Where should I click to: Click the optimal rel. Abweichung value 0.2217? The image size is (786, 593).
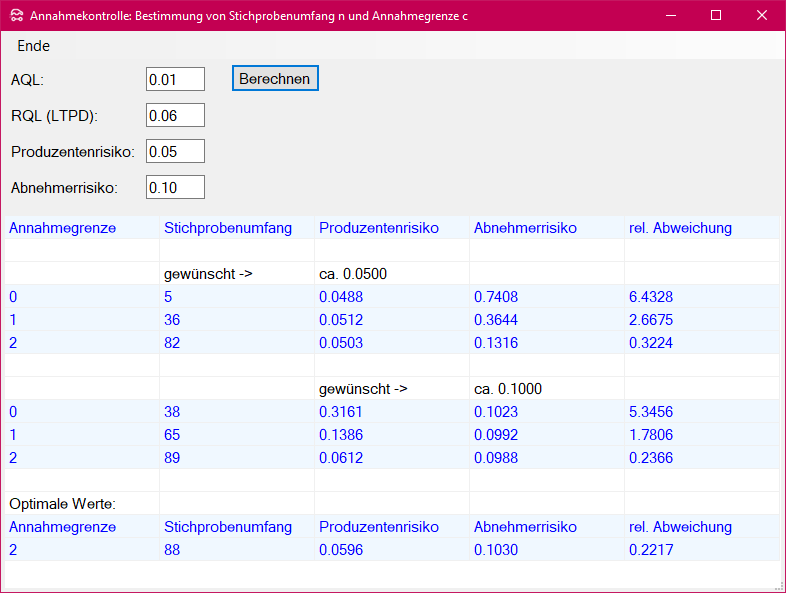(651, 549)
